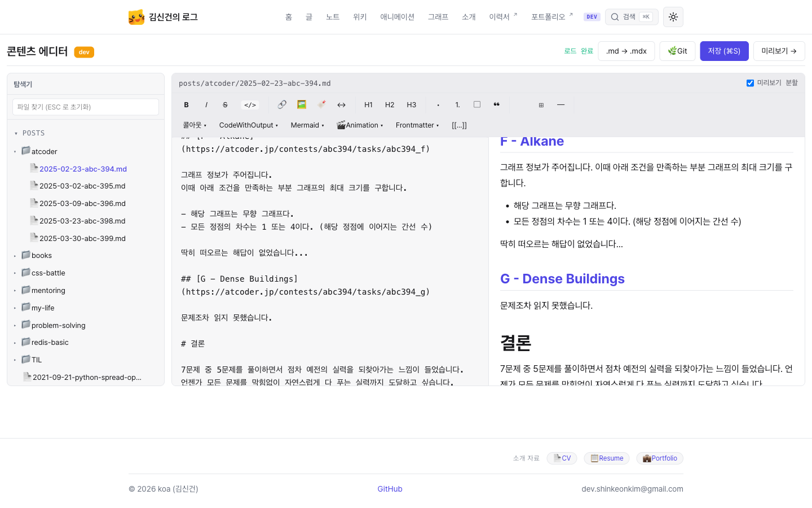Open file 2025-02-23-abc-394.md
This screenshot has width=812, height=508.
tap(78, 169)
